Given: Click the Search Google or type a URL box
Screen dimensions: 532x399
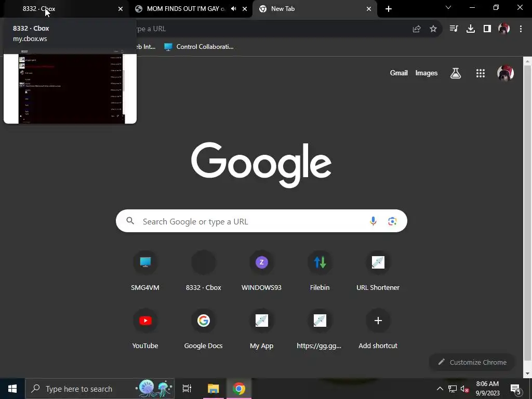Looking at the screenshot, I should [x=261, y=221].
